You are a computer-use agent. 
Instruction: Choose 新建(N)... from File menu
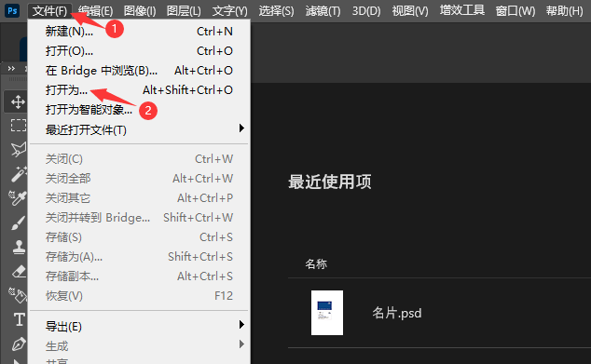coord(139,32)
